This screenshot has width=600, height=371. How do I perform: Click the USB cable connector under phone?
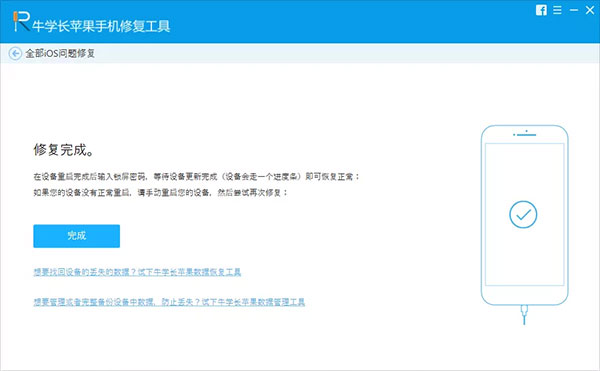click(524, 314)
